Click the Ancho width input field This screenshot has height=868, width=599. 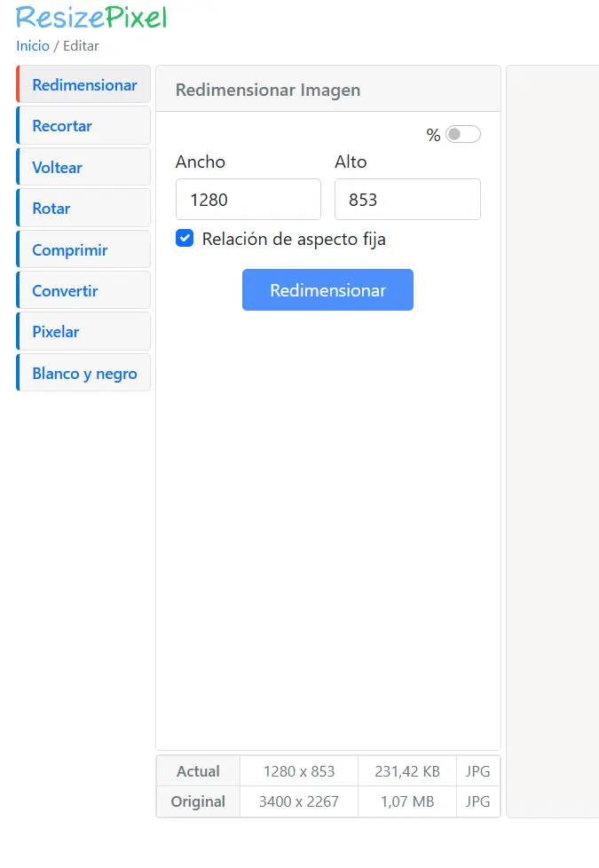tap(248, 200)
